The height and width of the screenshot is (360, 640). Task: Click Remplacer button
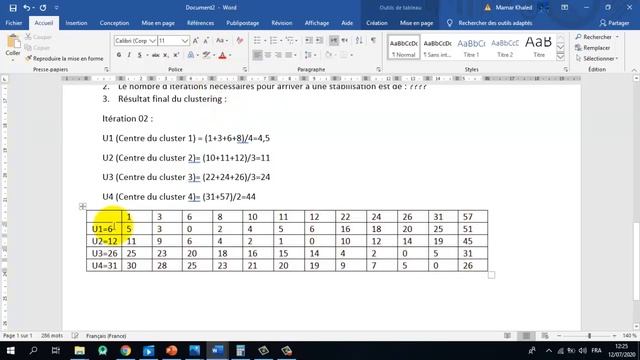[592, 48]
